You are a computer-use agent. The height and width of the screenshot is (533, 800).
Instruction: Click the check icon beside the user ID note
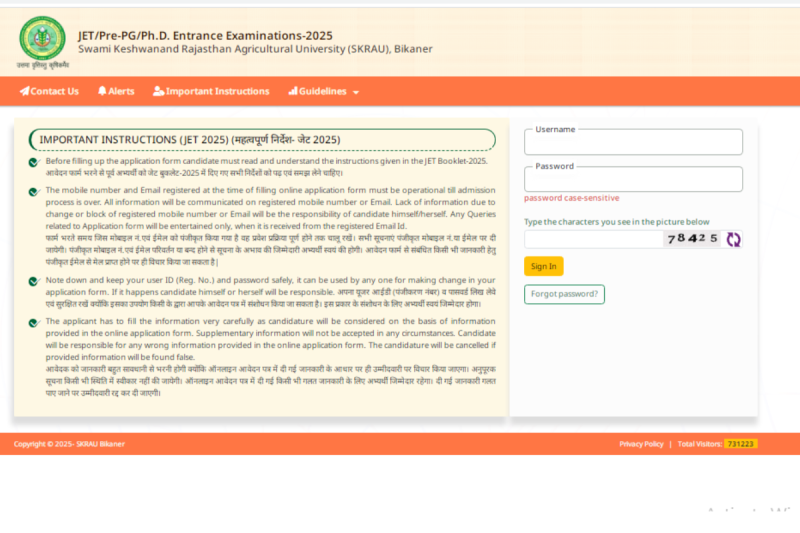tap(33, 283)
